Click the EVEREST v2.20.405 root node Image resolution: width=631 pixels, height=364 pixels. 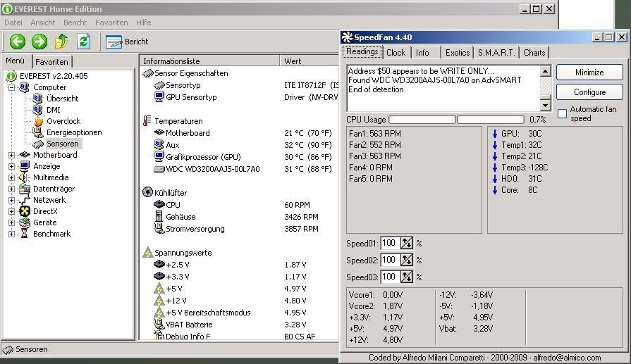(54, 76)
